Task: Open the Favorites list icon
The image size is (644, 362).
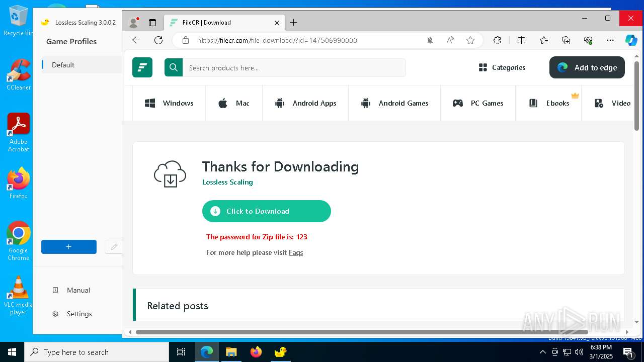Action: coord(544,40)
